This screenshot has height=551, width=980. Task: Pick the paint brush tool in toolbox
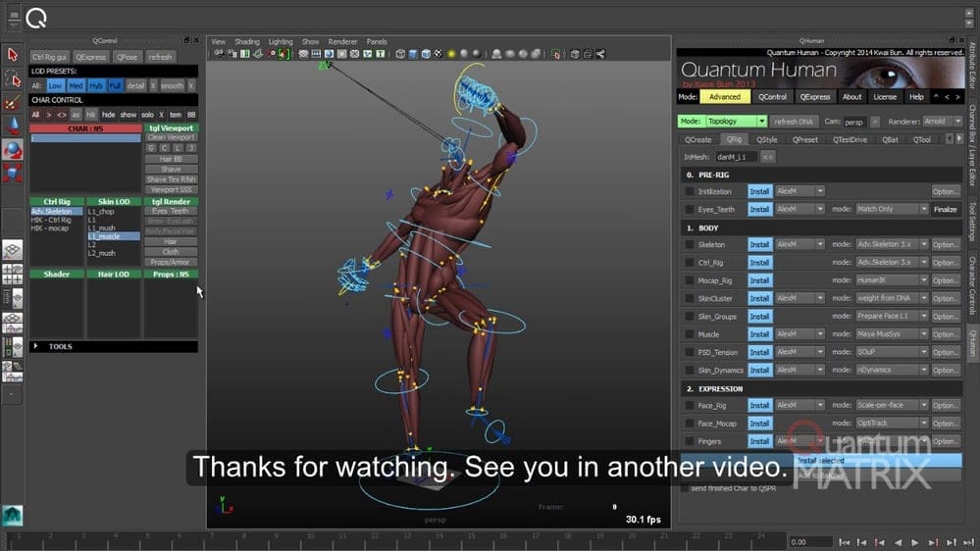pyautogui.click(x=13, y=102)
